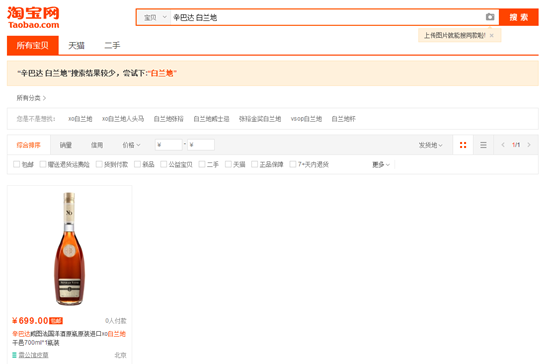
Task: Focus the search text field
Action: pos(327,17)
